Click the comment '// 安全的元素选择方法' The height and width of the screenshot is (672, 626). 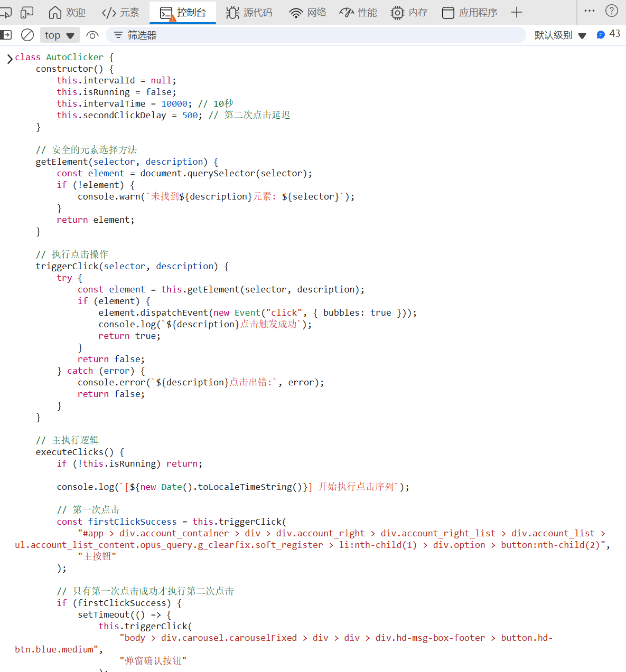(86, 150)
